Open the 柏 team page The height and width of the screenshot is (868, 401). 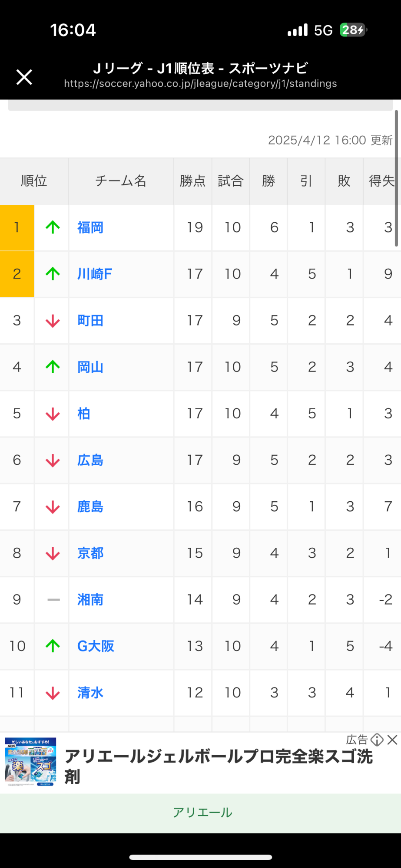coord(84,414)
